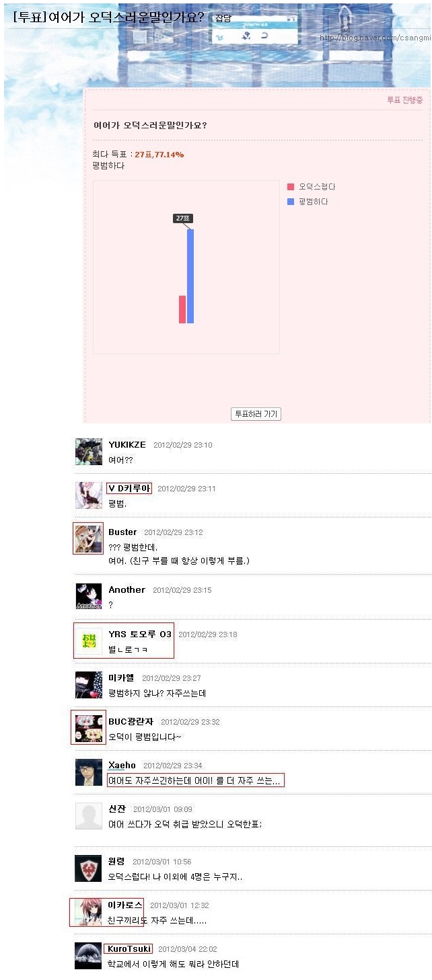
Task: Click Another's profile picture
Action: pos(89,596)
